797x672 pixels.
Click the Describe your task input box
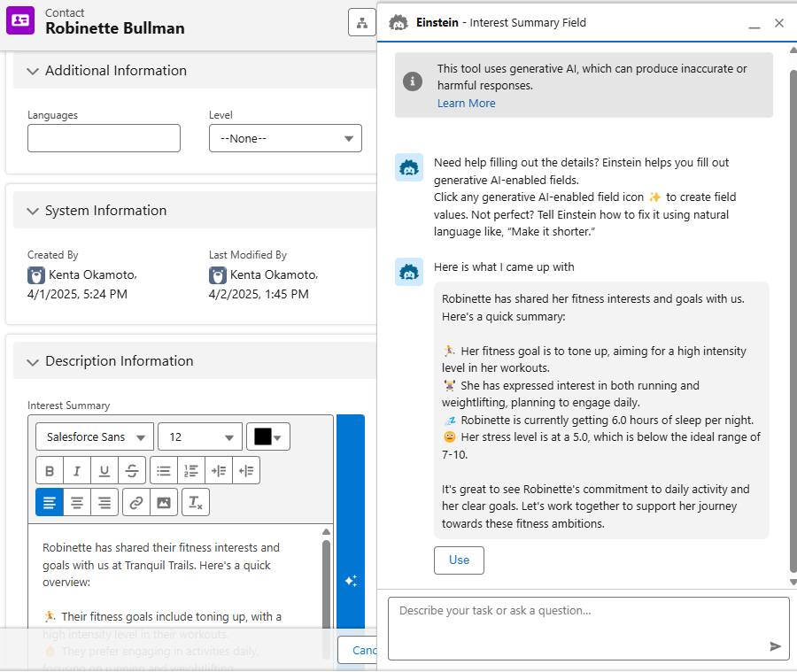tap(589, 629)
